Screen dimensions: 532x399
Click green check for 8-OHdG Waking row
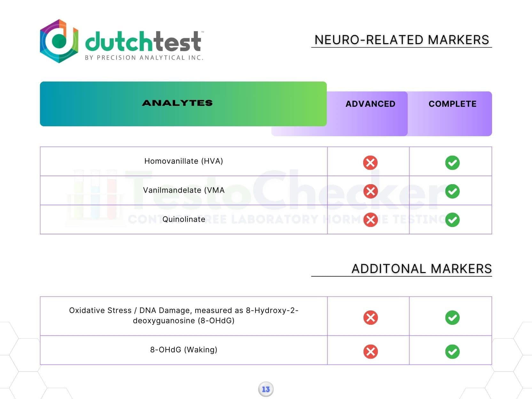(x=452, y=352)
